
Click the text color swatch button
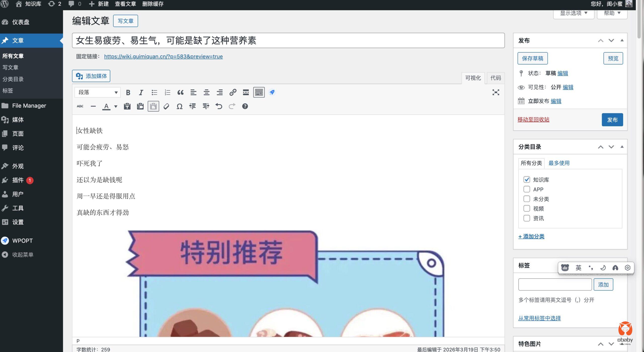pyautogui.click(x=106, y=106)
